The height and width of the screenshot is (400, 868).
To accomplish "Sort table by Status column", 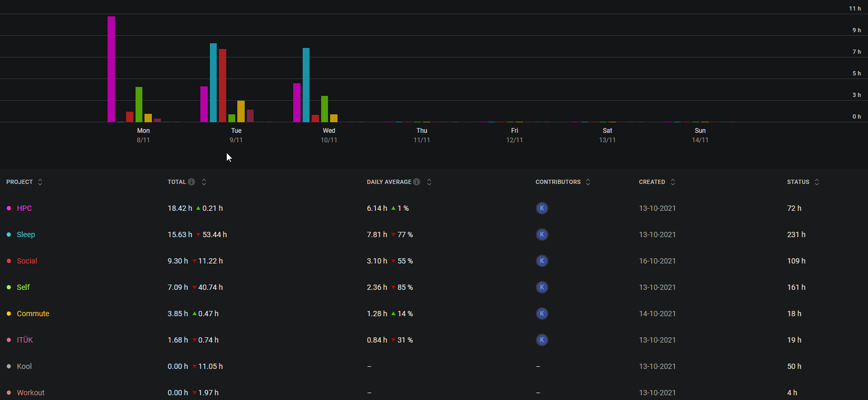I will pyautogui.click(x=817, y=182).
